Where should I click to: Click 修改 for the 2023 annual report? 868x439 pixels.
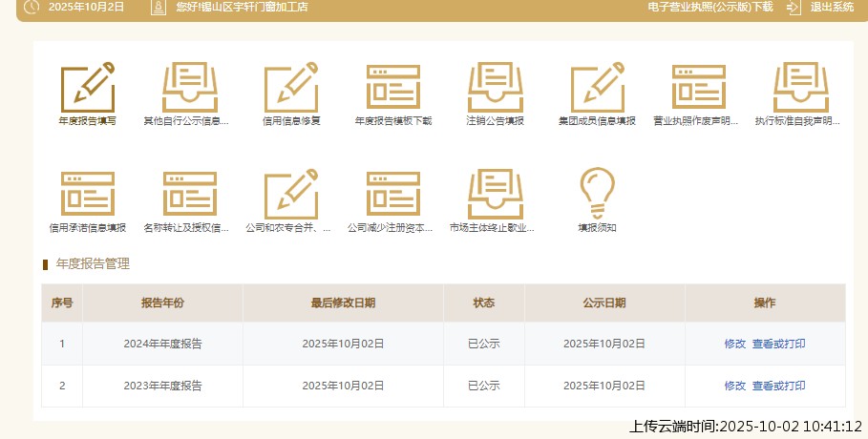[x=734, y=386]
